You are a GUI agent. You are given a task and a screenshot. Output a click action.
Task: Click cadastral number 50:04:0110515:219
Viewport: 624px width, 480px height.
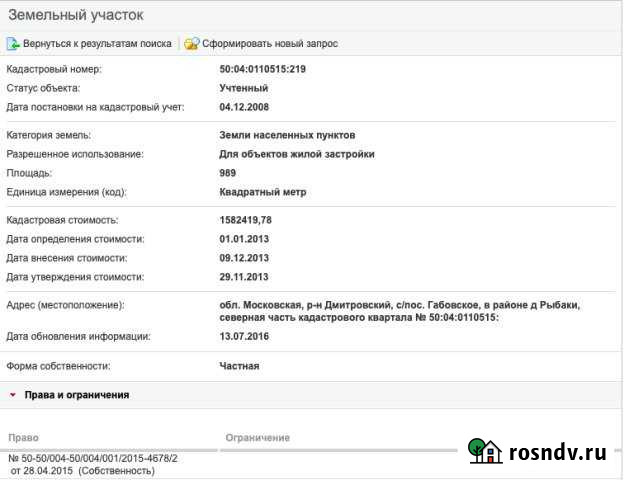[262, 69]
